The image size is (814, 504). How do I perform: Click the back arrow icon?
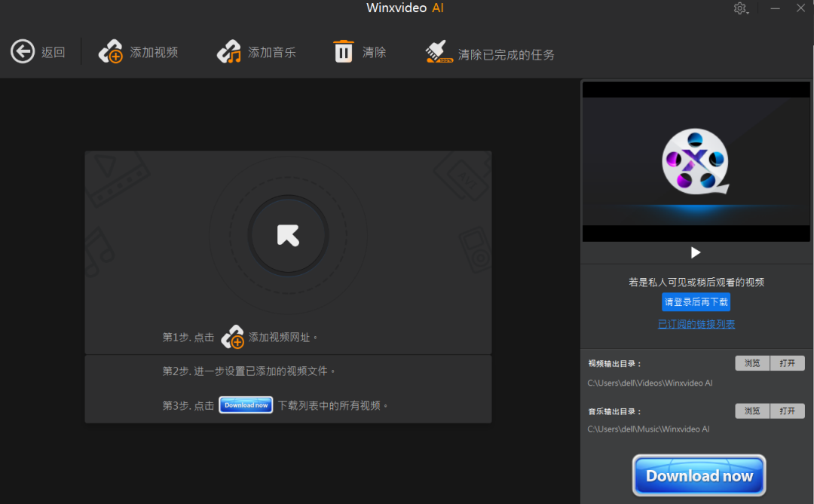pos(23,51)
